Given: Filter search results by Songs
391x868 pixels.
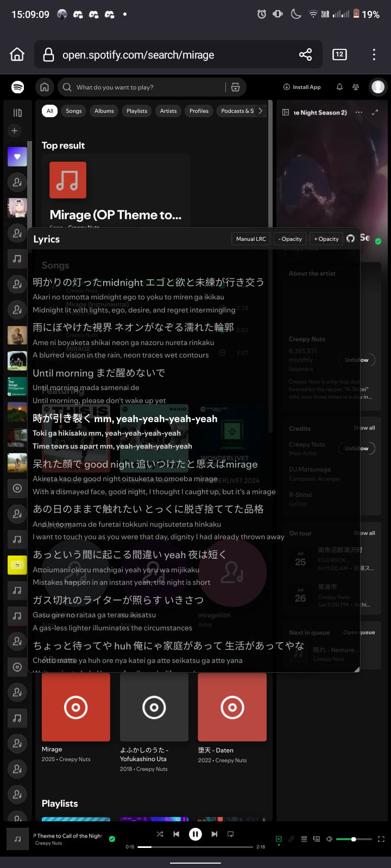Looking at the screenshot, I should click(x=74, y=111).
